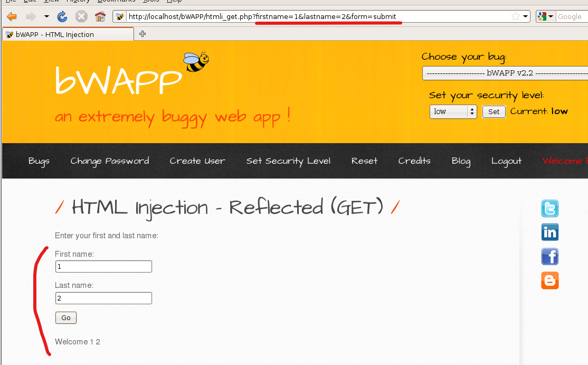
Task: Click the Blogger icon
Action: tap(550, 280)
